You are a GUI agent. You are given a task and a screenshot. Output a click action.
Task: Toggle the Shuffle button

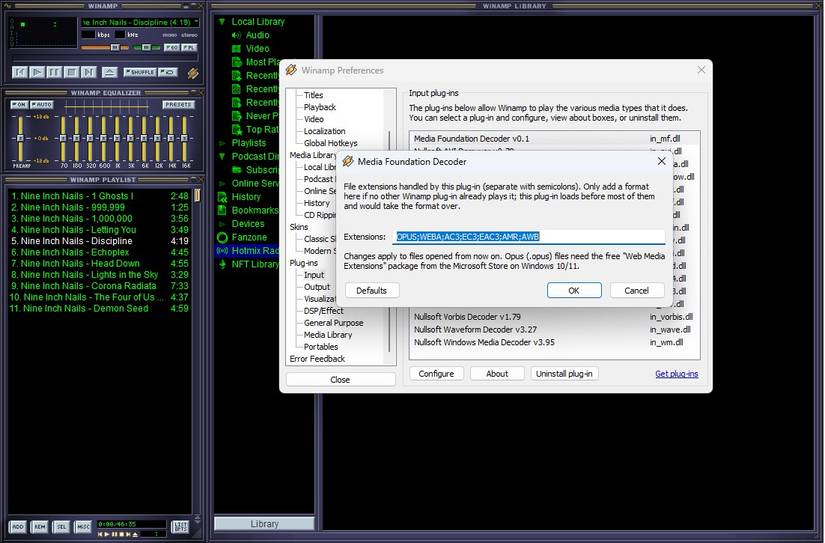(x=140, y=72)
